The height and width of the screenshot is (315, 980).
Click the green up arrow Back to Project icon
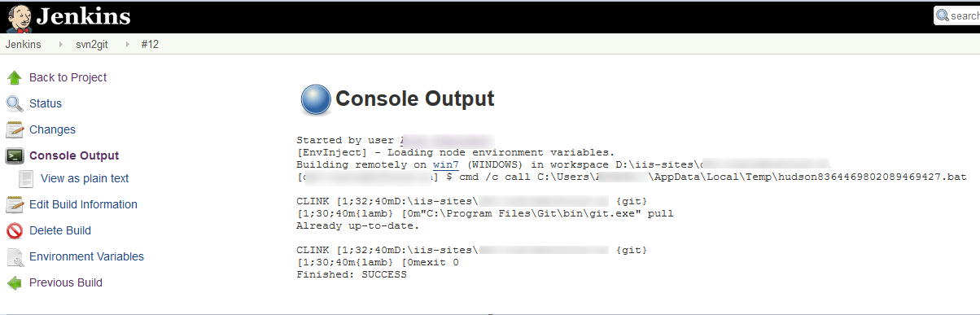pyautogui.click(x=15, y=78)
